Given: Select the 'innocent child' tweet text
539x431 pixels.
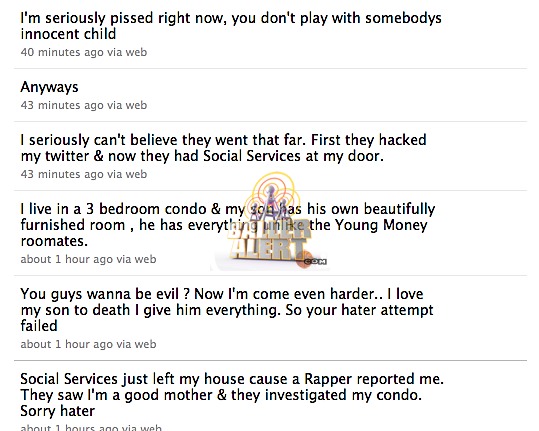Looking at the screenshot, I should (231, 26).
